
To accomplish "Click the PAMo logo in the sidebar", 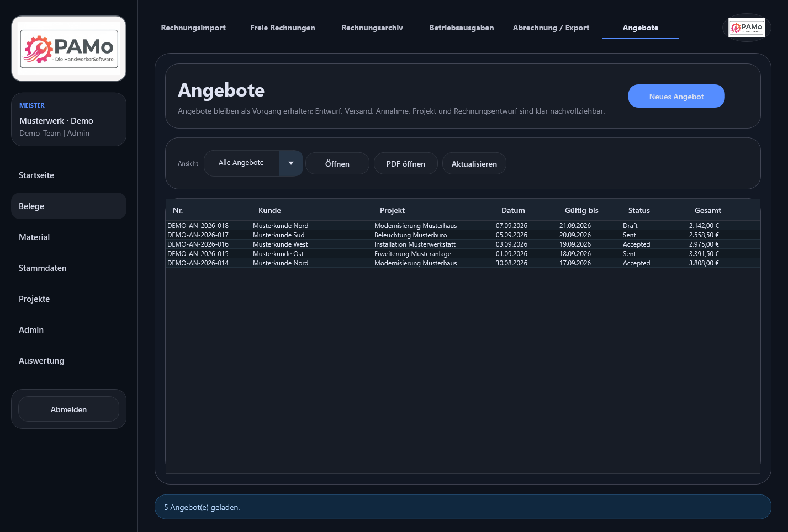I will point(69,49).
